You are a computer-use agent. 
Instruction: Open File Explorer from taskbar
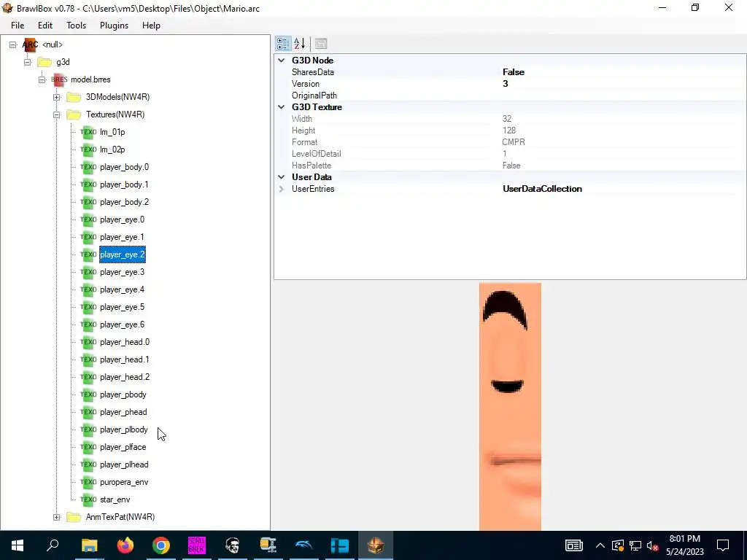point(89,545)
